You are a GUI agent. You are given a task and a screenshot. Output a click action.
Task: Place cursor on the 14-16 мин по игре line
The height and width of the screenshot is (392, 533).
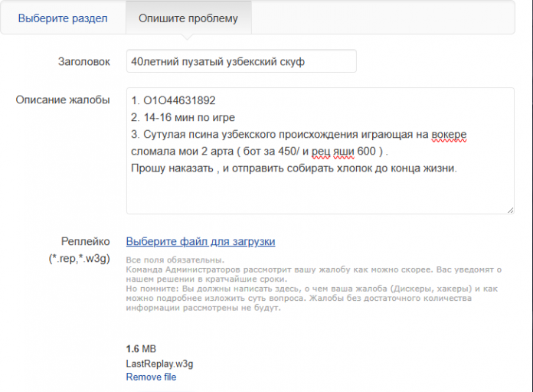183,117
